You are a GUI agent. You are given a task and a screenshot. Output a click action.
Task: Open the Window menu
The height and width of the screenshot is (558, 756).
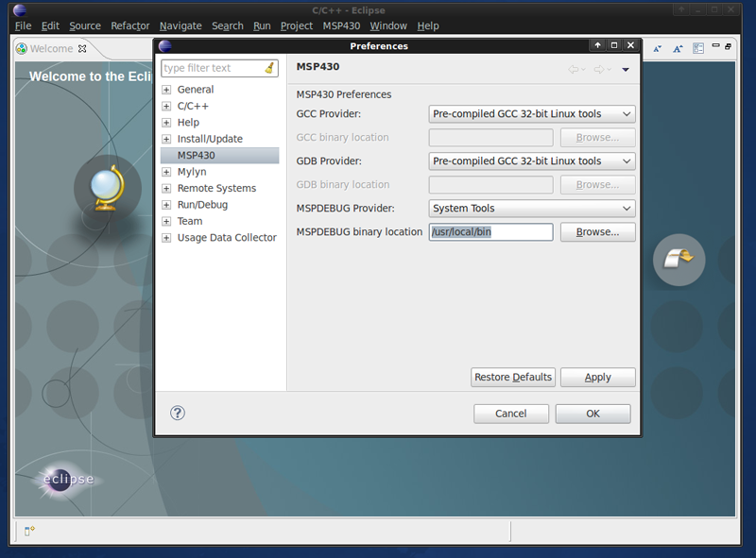[x=388, y=26]
